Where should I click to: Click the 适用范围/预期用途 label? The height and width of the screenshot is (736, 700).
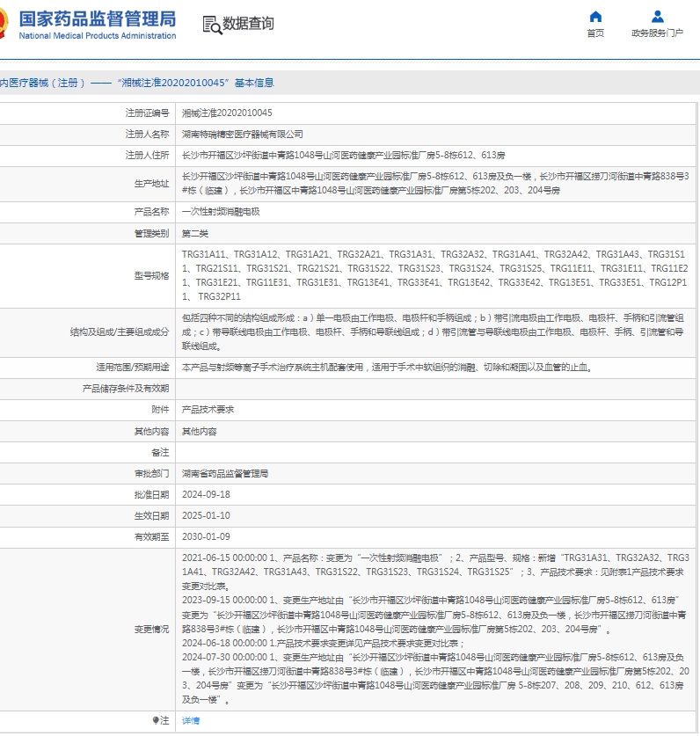133,367
